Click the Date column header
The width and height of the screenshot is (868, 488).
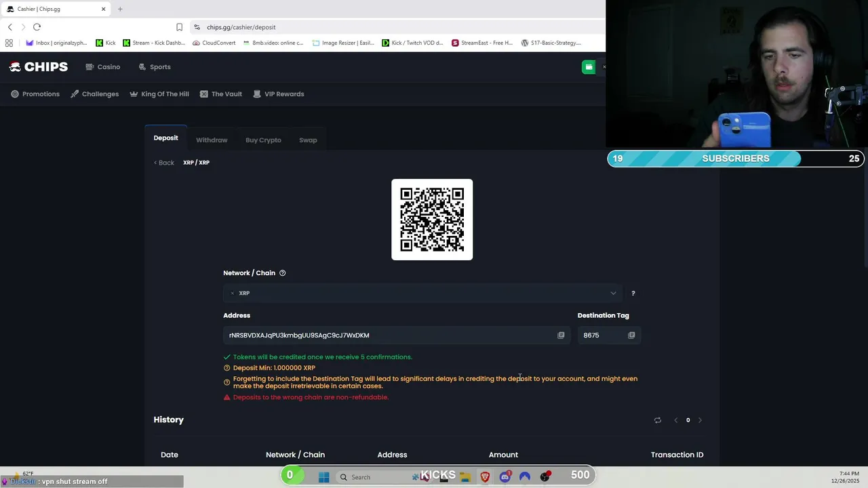tap(170, 455)
